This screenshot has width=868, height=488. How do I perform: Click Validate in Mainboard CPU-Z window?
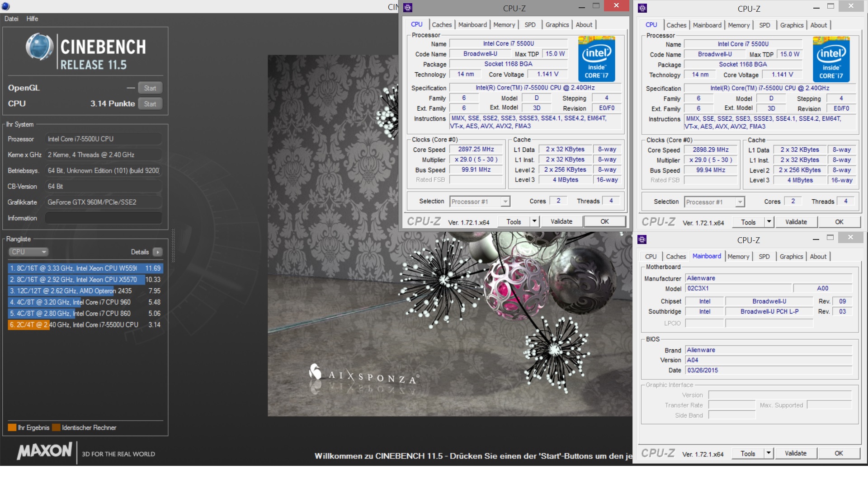click(x=796, y=453)
